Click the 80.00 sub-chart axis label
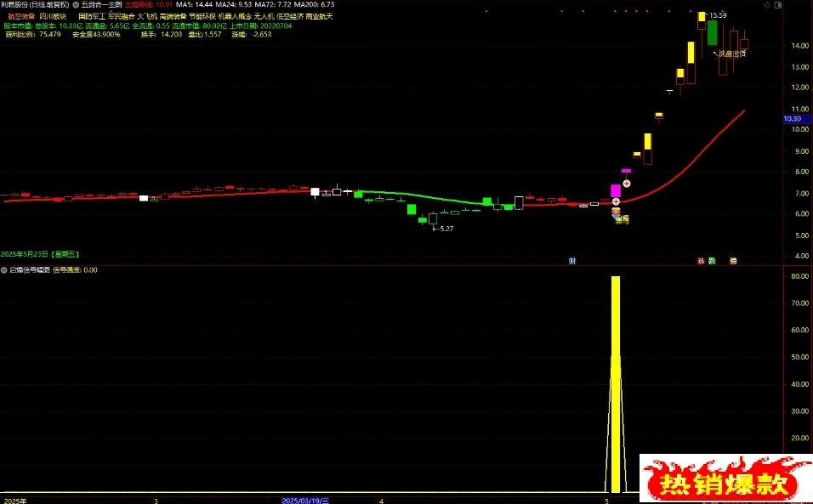The image size is (813, 504). [799, 276]
